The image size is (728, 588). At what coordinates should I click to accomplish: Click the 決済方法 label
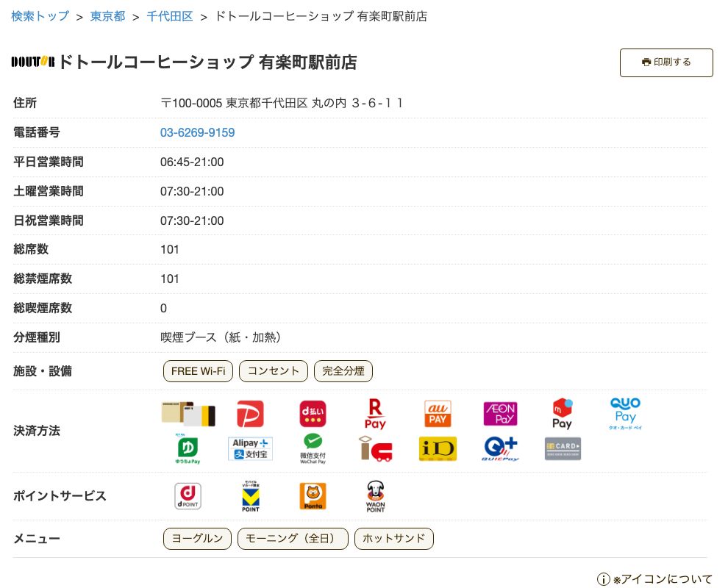(37, 431)
